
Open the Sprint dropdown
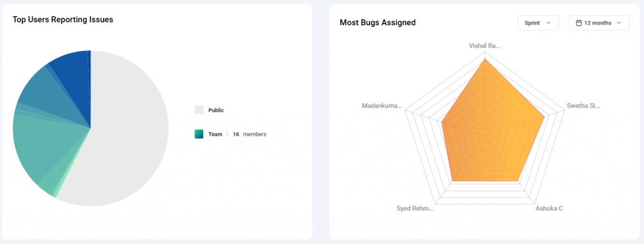coord(538,23)
